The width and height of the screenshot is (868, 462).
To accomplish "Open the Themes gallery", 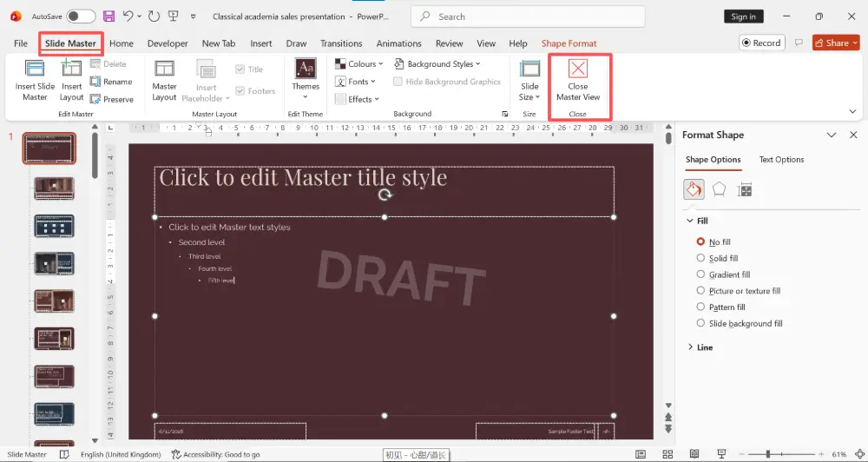I will pos(306,79).
